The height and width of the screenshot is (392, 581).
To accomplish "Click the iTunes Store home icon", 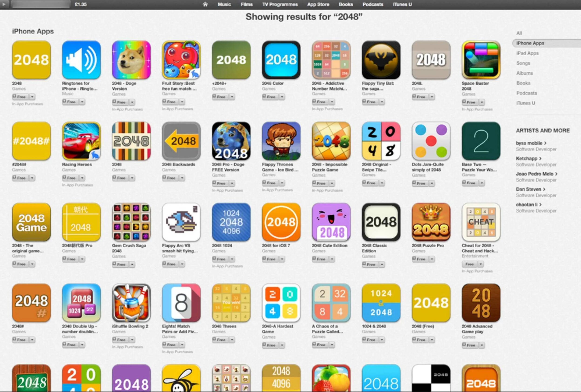I will click(x=205, y=4).
